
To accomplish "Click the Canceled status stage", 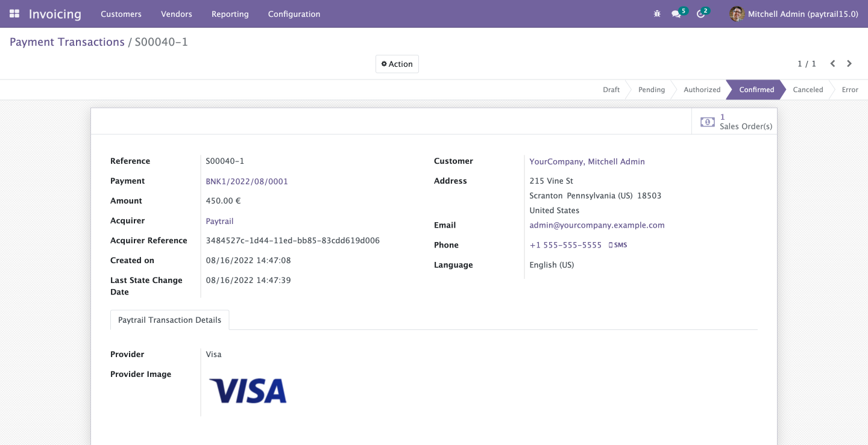I will 808,90.
